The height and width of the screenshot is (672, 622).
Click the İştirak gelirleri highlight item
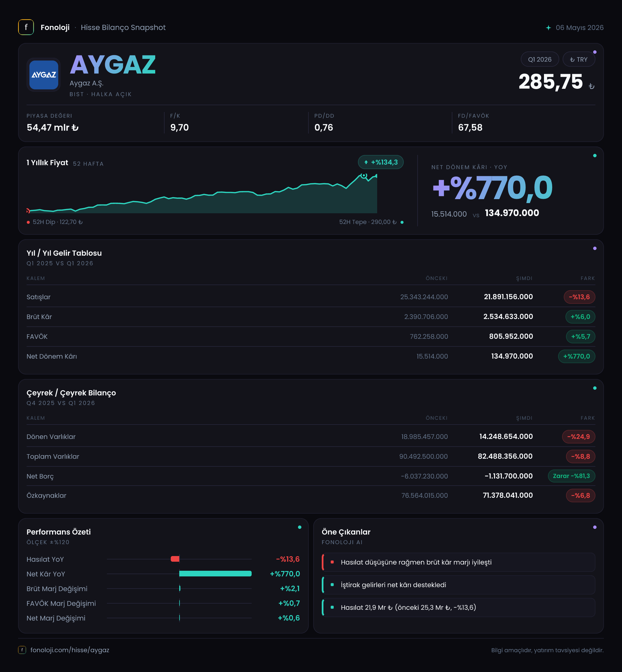tap(458, 585)
